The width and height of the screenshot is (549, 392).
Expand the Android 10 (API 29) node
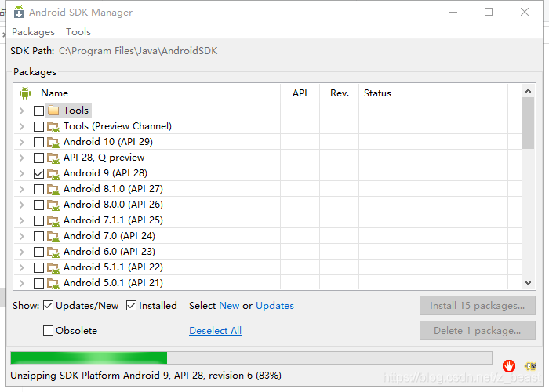[x=22, y=143]
